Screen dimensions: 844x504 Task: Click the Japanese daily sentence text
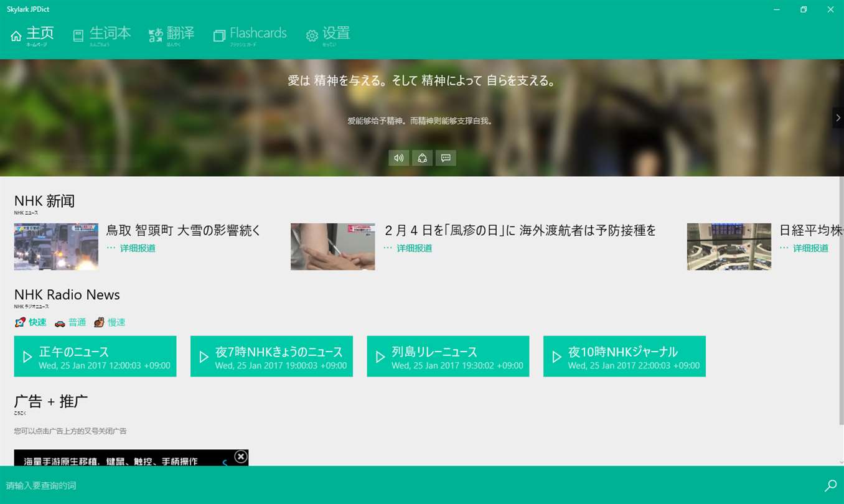click(x=422, y=81)
